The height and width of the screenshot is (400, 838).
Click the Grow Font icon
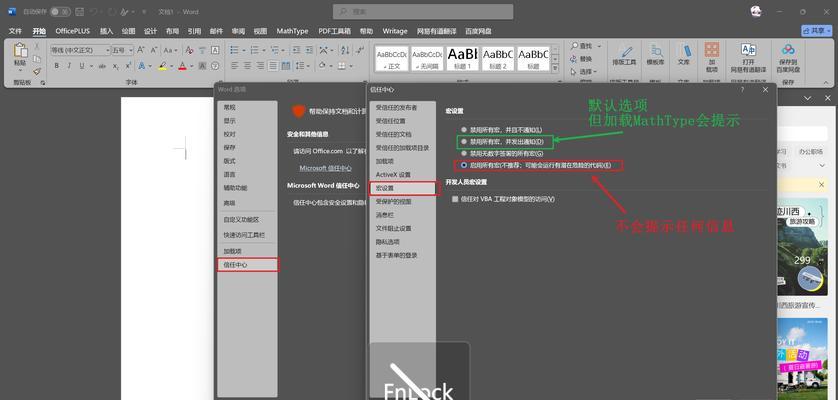141,50
